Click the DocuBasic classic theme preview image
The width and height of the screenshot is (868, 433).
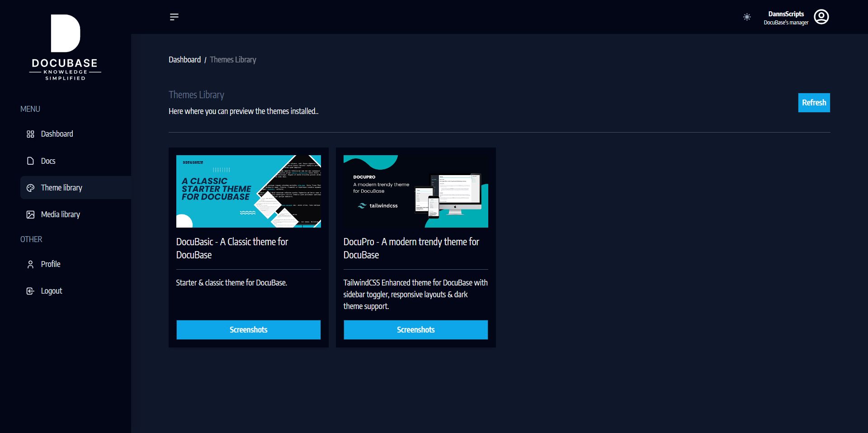pos(249,191)
